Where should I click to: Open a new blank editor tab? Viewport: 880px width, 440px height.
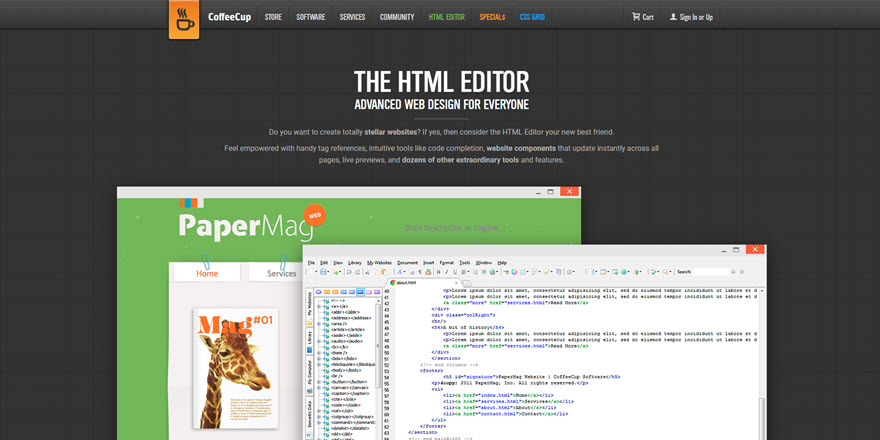[467, 283]
